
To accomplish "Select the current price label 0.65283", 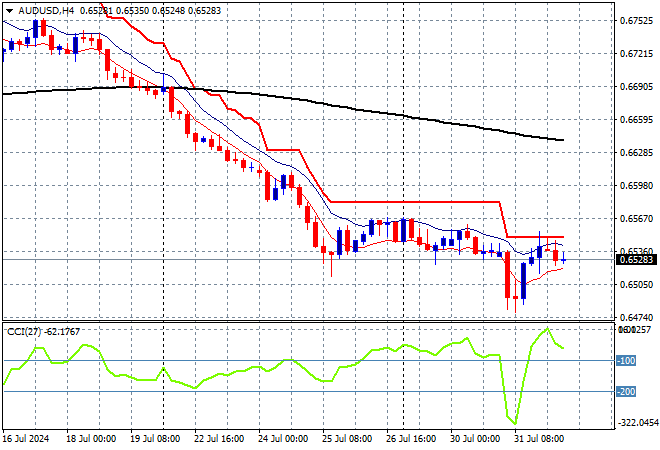I will (x=636, y=260).
